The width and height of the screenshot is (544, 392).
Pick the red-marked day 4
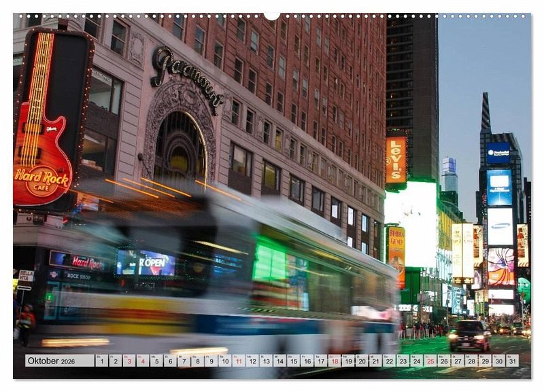[143, 361]
